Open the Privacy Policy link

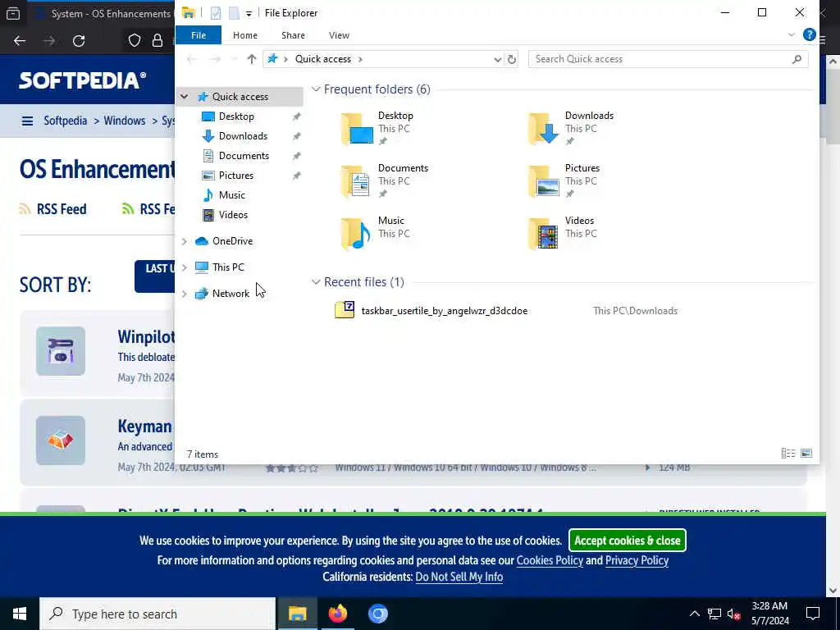pyautogui.click(x=637, y=560)
